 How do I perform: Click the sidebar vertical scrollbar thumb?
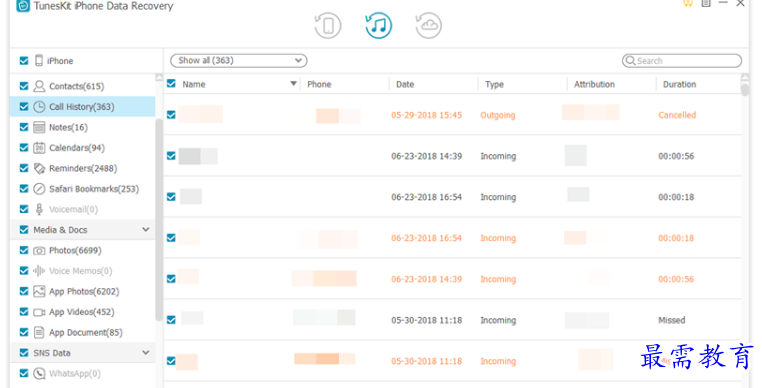pyautogui.click(x=159, y=219)
